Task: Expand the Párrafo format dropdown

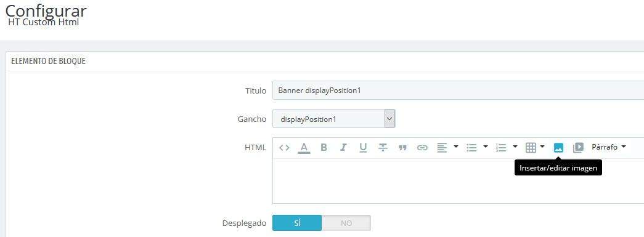Action: pyautogui.click(x=609, y=147)
